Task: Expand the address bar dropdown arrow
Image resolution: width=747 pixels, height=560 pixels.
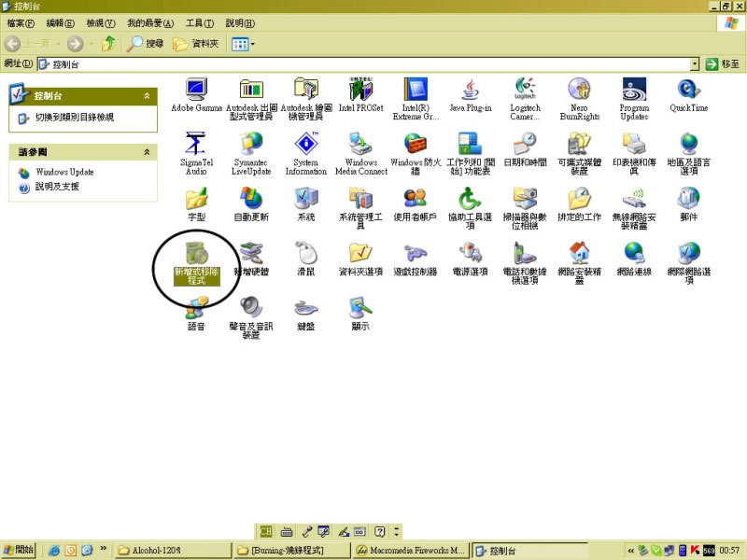Action: click(x=695, y=63)
